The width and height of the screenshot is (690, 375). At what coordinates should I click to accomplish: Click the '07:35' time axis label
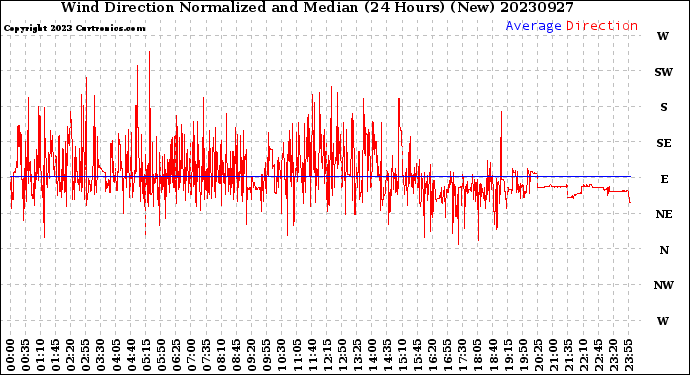206,355
